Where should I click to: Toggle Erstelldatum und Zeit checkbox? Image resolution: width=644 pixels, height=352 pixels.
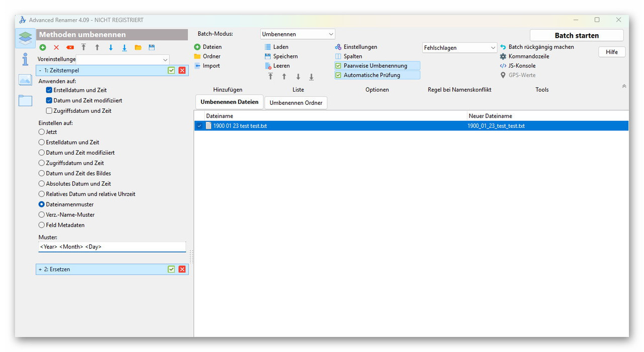point(49,90)
